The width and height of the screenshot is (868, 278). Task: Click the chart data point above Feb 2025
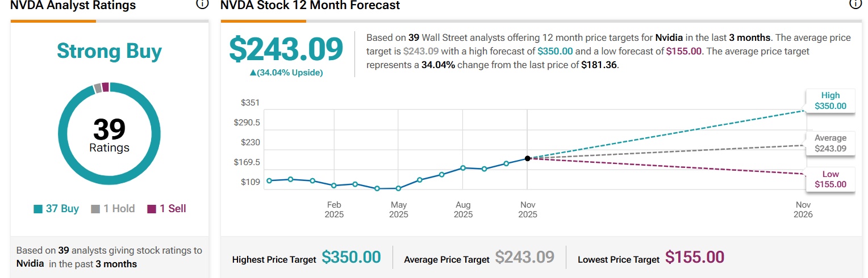(x=334, y=186)
